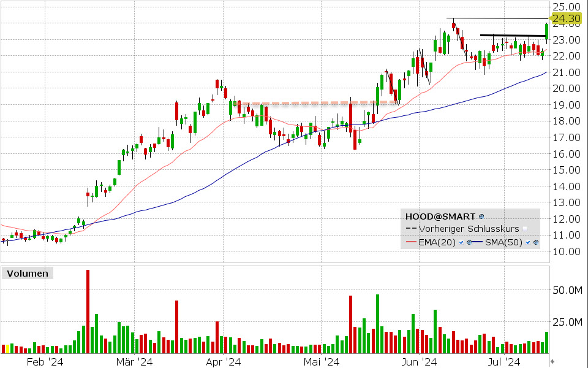Enable the Vorheriger Schlusskurs checkbox
This screenshot has height=368, width=588.
coord(525,229)
